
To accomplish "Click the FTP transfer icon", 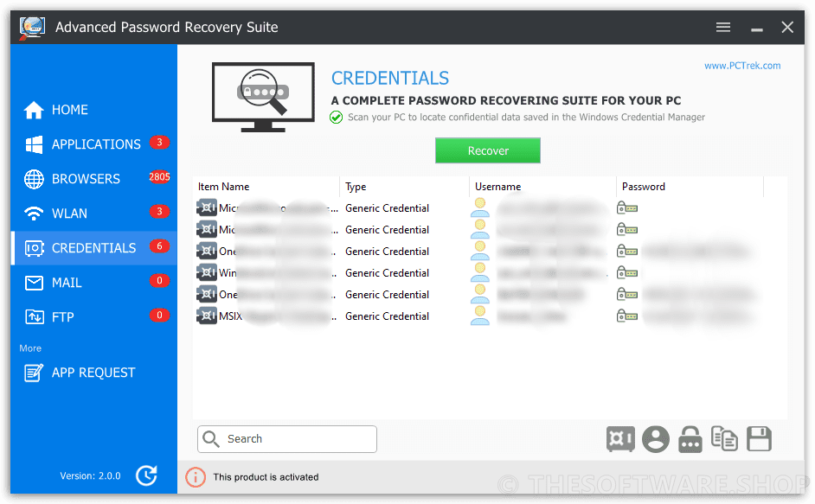I will pos(35,316).
